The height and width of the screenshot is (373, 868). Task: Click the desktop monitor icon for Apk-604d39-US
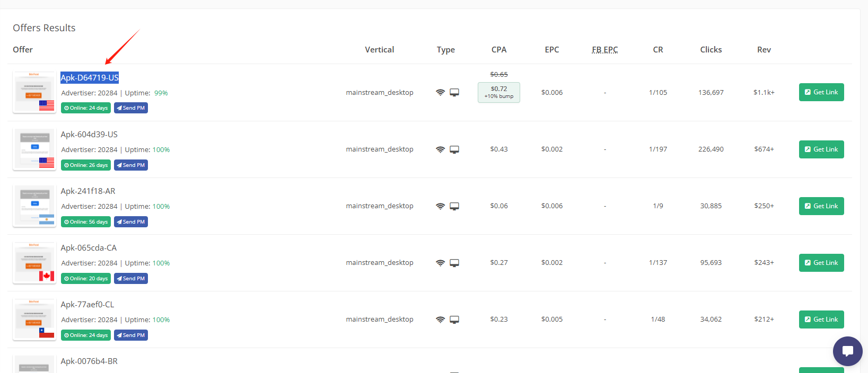(454, 149)
